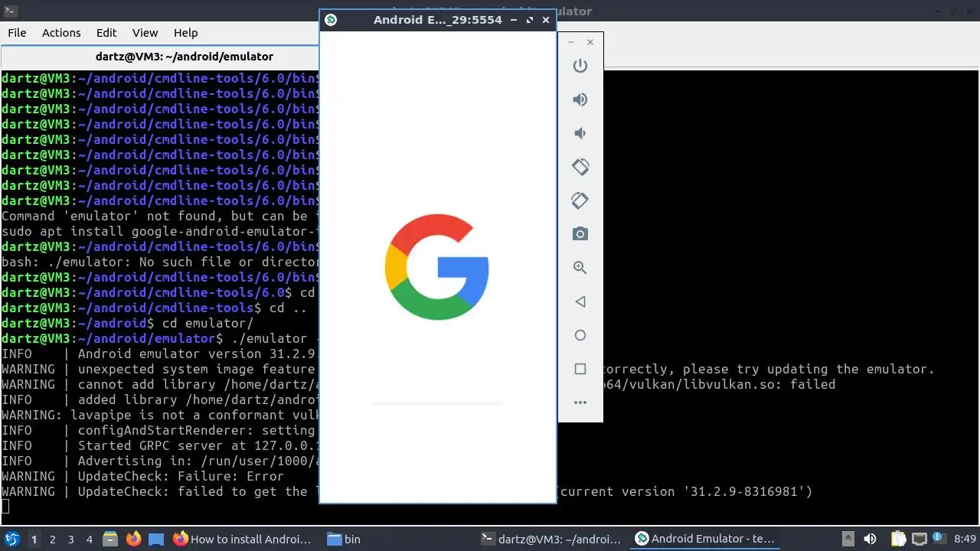
Task: Raise the emulator volume with volume-up icon
Action: [x=580, y=99]
